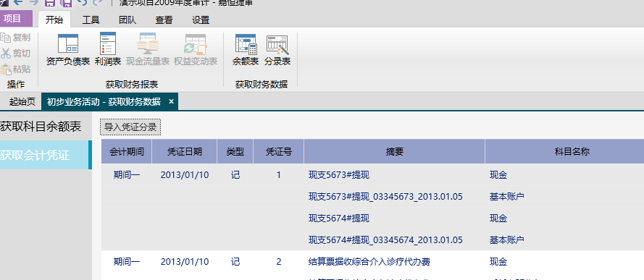The height and width of the screenshot is (280, 644).
Task: Open the purple 项目 menu
Action: (x=16, y=19)
